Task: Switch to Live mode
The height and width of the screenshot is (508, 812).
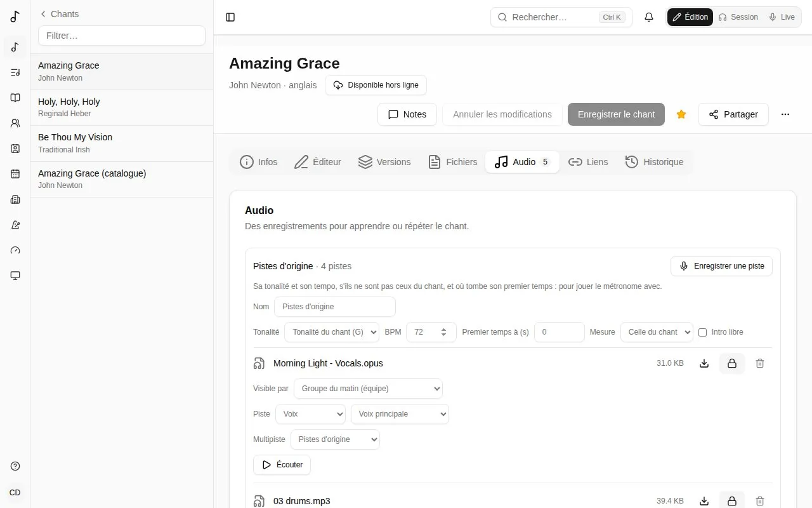Action: click(782, 17)
